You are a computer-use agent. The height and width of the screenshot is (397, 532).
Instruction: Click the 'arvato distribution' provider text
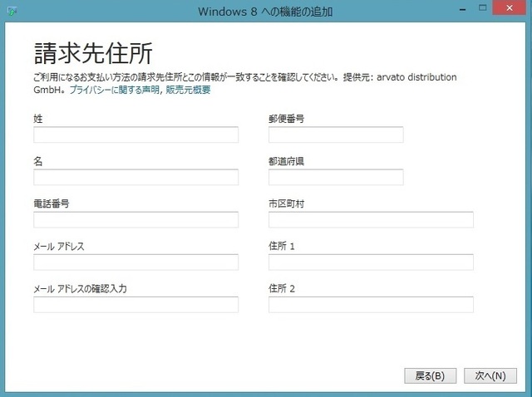click(x=416, y=77)
